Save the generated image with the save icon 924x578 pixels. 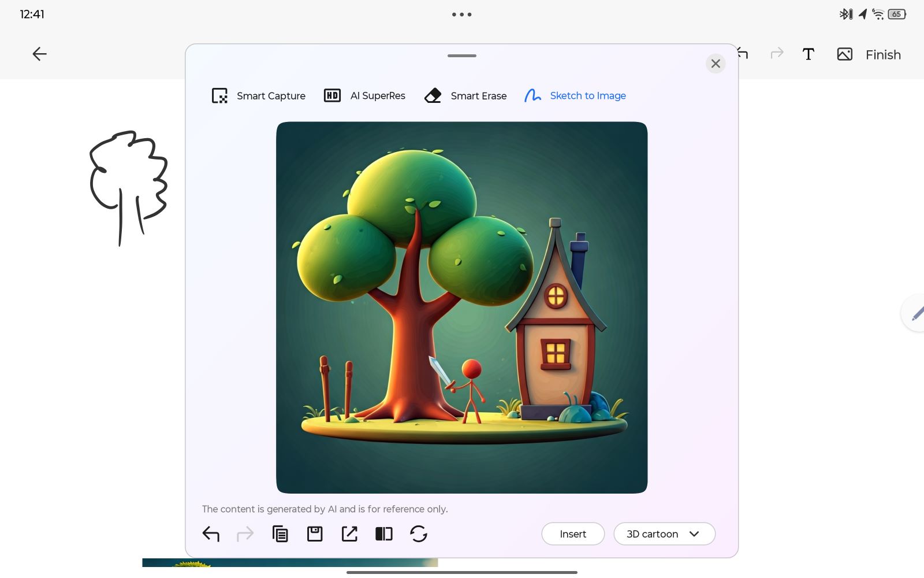pyautogui.click(x=315, y=534)
